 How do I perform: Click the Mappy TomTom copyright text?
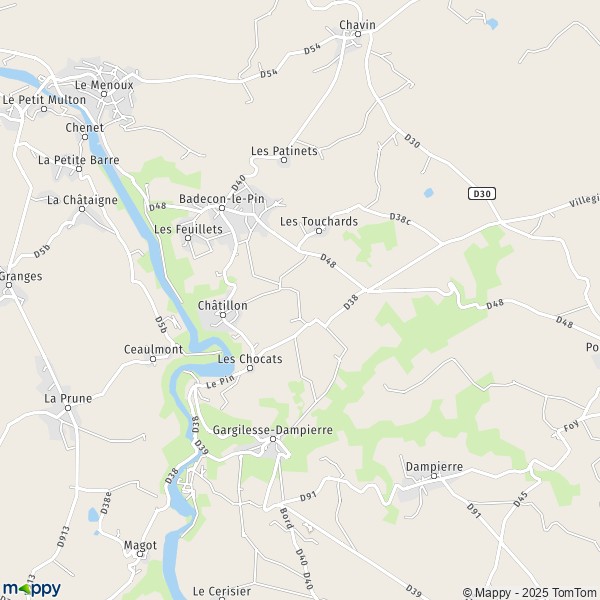(x=531, y=593)
